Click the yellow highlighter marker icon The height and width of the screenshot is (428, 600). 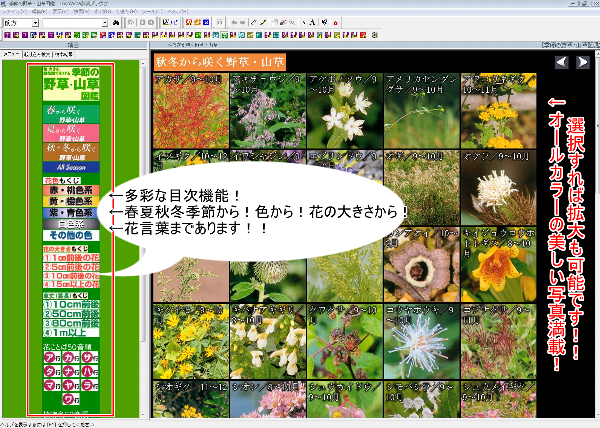pos(263,23)
